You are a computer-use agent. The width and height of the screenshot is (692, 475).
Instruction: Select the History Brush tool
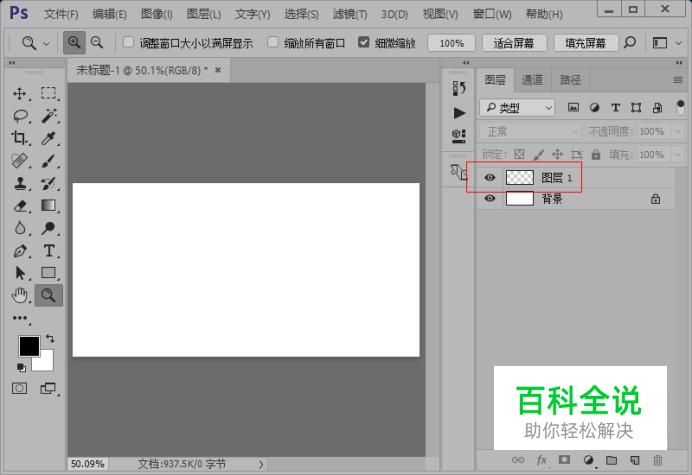[x=49, y=183]
